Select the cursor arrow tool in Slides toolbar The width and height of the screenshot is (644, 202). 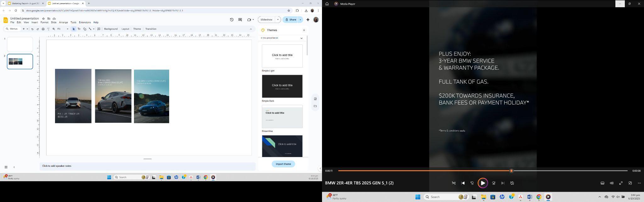point(74,29)
